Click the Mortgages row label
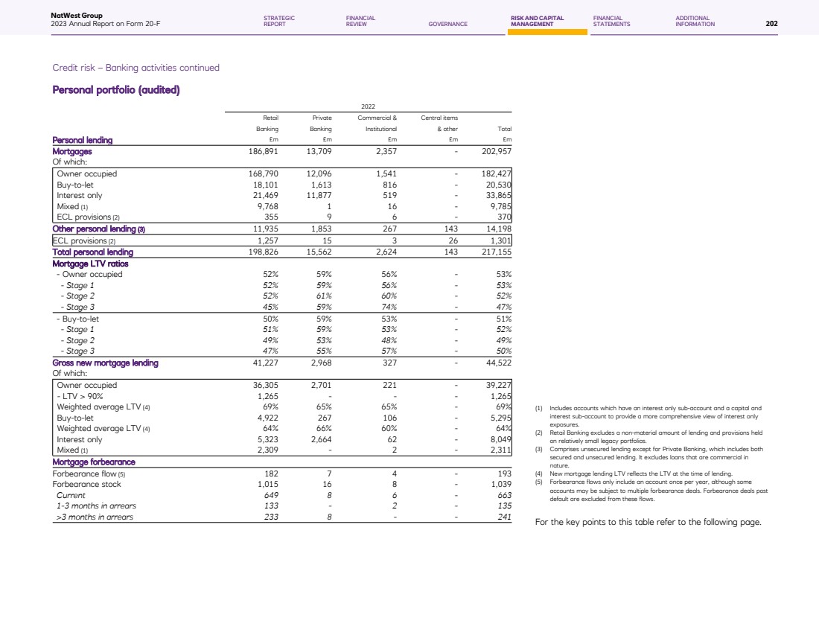 (x=72, y=150)
